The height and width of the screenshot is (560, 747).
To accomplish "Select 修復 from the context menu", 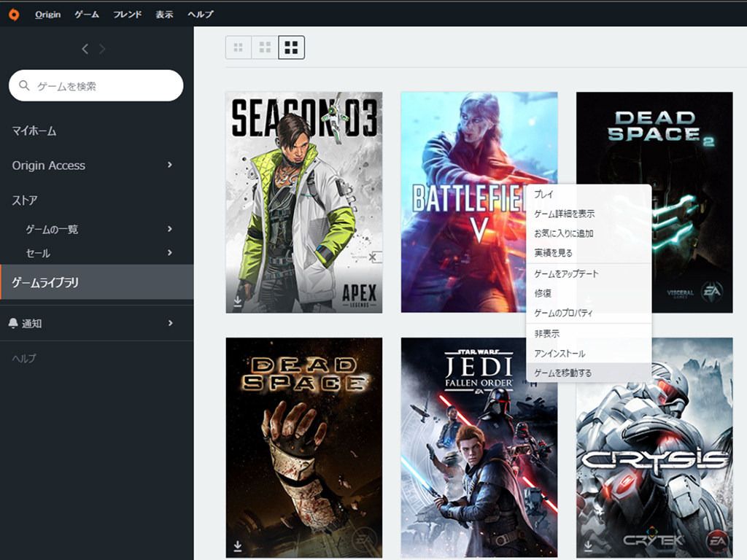I will pyautogui.click(x=543, y=293).
